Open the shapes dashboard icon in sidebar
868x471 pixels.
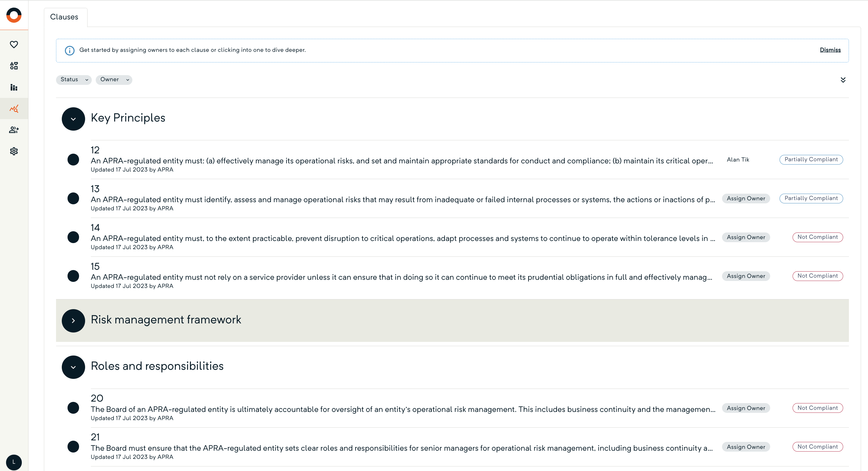pos(14,66)
